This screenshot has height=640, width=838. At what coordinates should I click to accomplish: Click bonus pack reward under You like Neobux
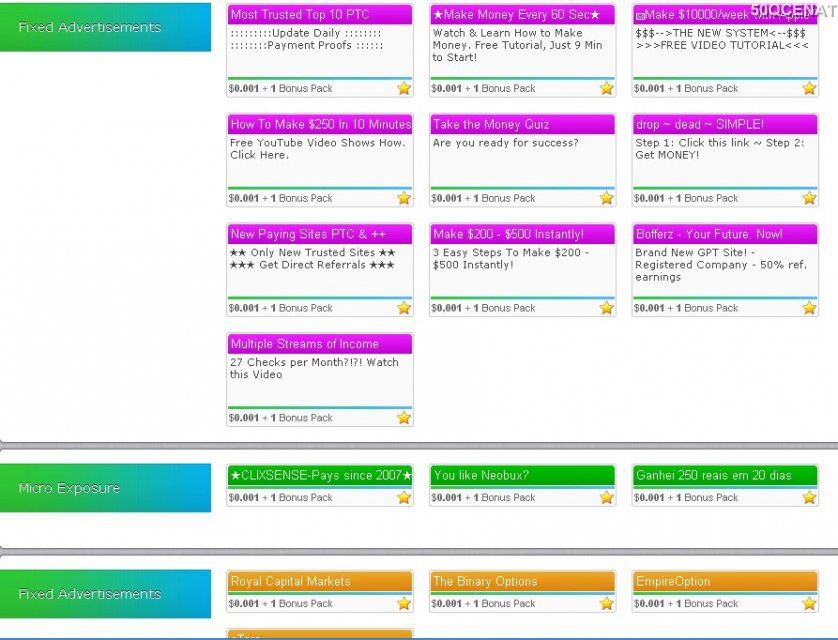click(483, 497)
